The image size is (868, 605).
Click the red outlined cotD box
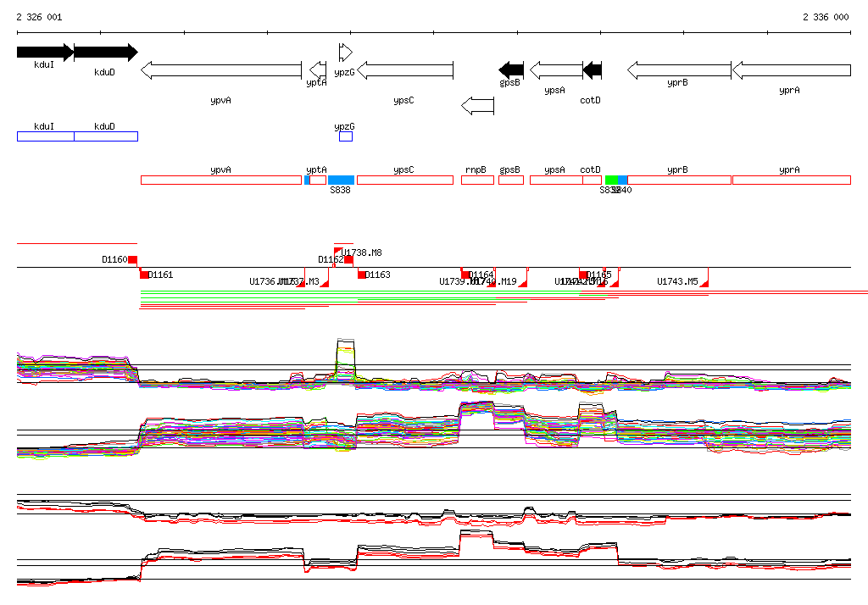click(593, 180)
